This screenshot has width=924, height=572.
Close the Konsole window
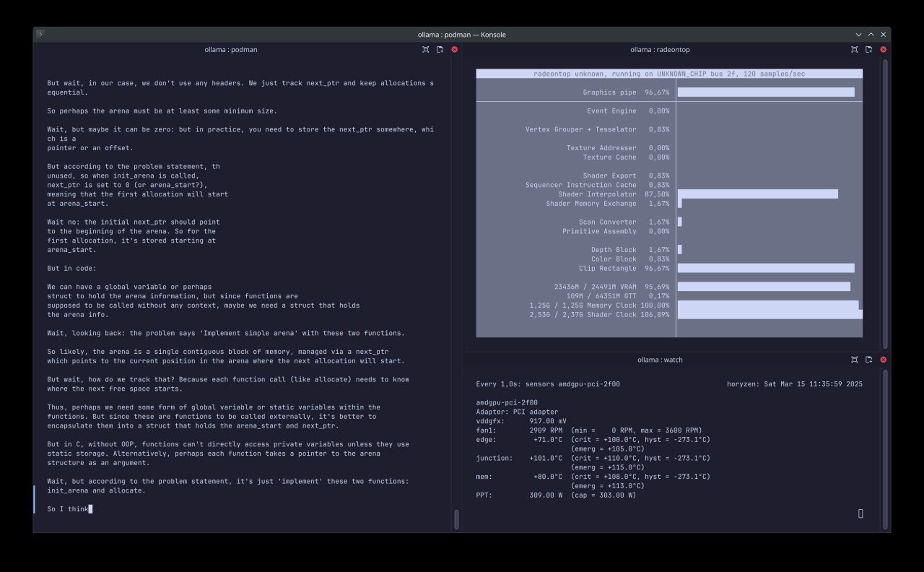click(883, 35)
